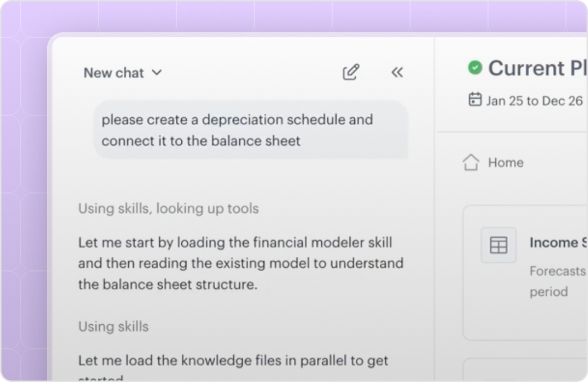Select the Home breadcrumb label
This screenshot has height=382, width=588.
(506, 163)
